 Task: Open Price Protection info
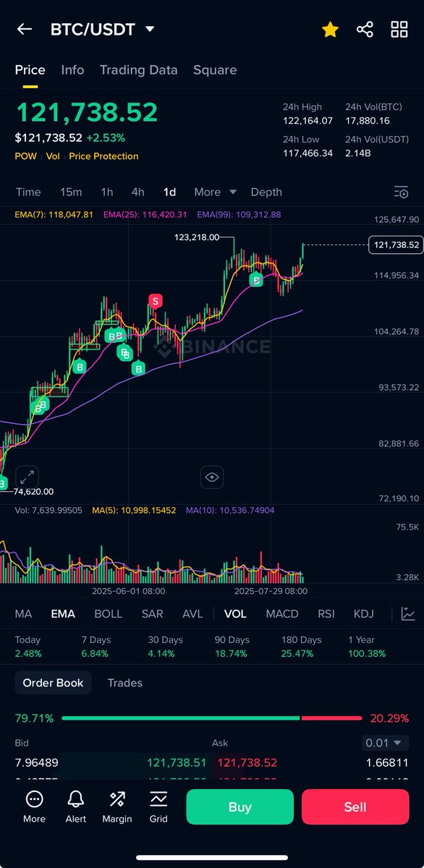pos(103,156)
